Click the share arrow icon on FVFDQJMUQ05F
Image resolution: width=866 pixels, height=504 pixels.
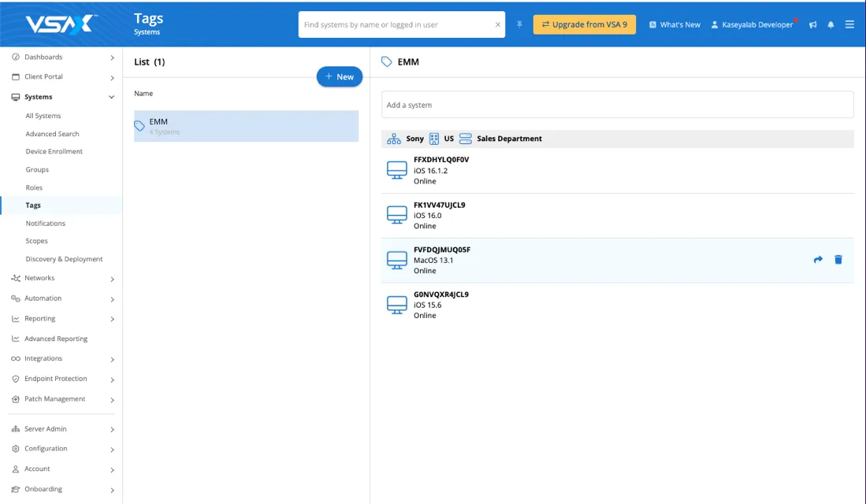[818, 260]
